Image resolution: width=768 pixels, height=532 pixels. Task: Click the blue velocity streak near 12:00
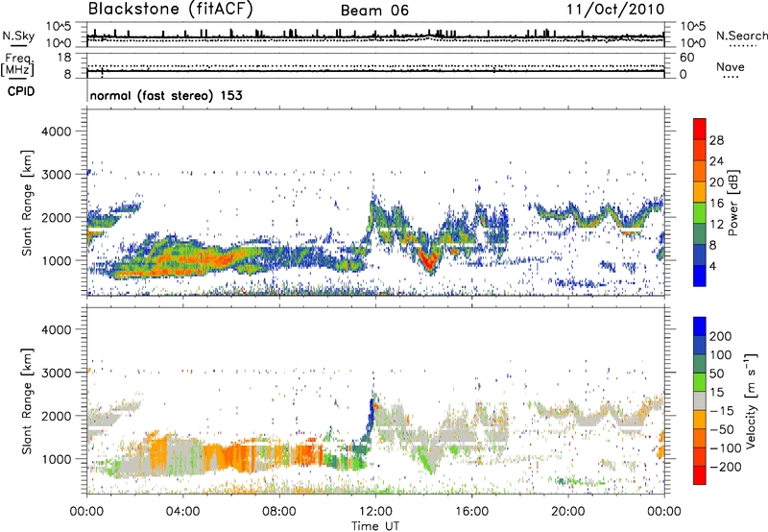(371, 418)
